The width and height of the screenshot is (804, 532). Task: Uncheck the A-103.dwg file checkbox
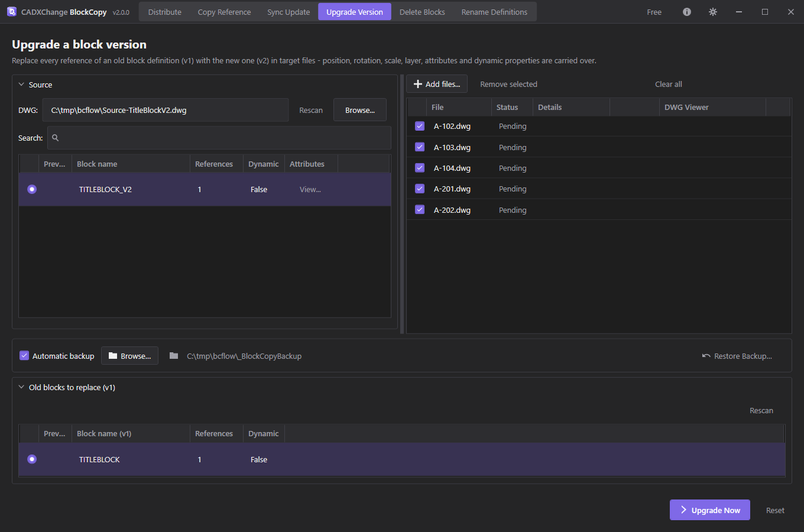coord(420,147)
